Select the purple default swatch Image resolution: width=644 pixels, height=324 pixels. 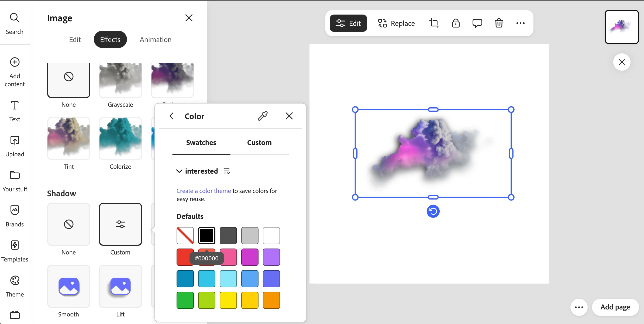tap(271, 257)
